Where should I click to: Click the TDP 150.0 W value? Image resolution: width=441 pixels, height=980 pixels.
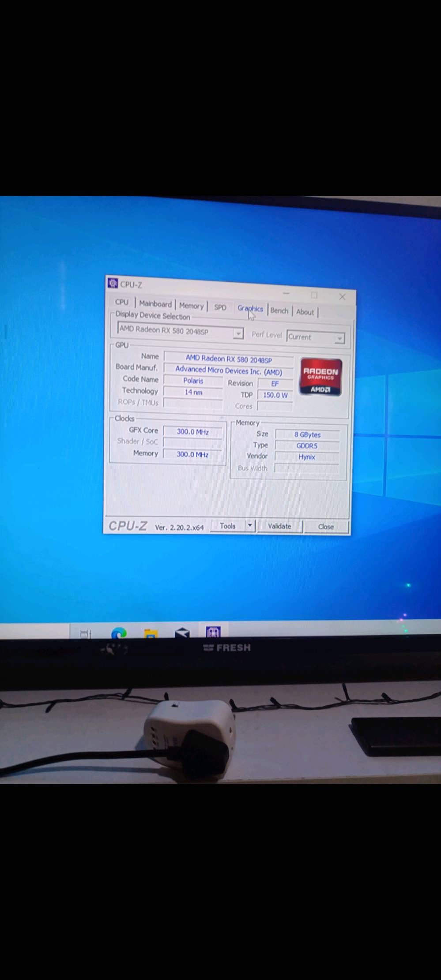[x=275, y=395]
